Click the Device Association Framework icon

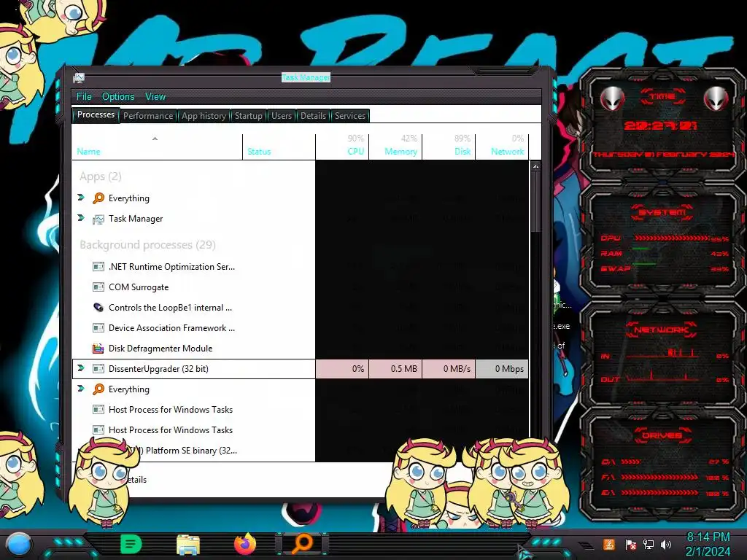[x=98, y=328]
